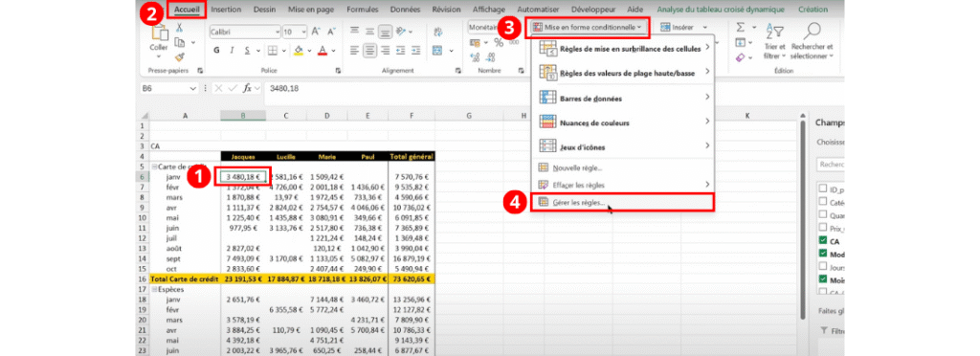Check the Caté field checkbox
980x356 pixels.
(x=822, y=202)
